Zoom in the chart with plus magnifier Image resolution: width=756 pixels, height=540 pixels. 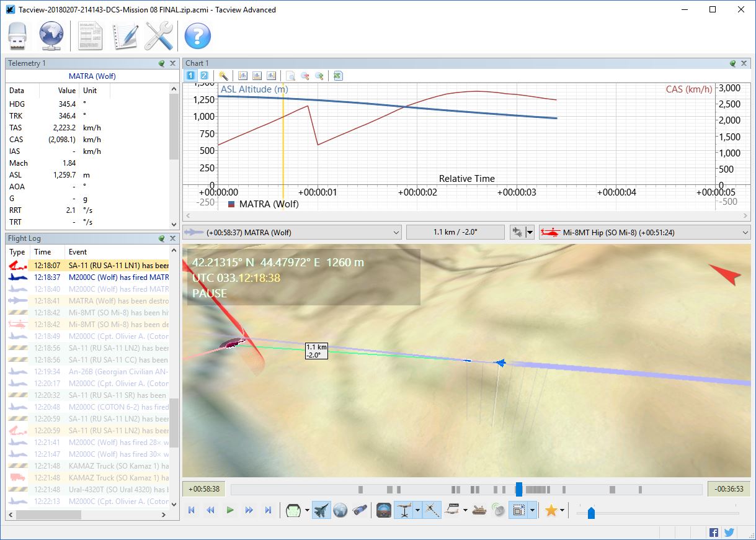(x=319, y=76)
